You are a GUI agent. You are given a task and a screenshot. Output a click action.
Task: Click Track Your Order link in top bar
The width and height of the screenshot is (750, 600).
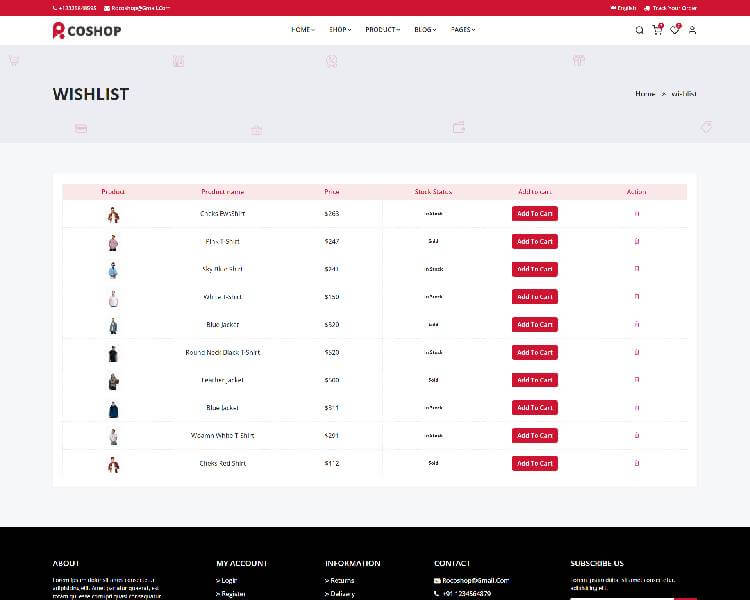(675, 8)
